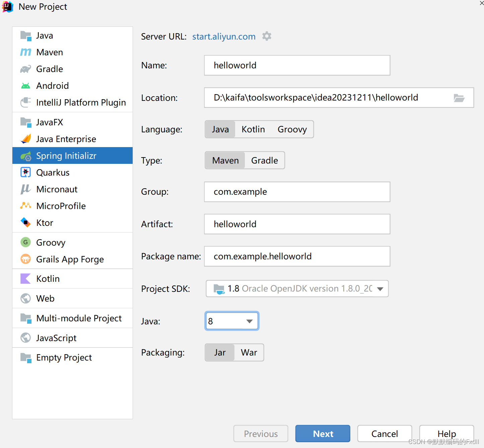484x448 pixels.
Task: Click the Java project type icon
Action: pos(26,36)
